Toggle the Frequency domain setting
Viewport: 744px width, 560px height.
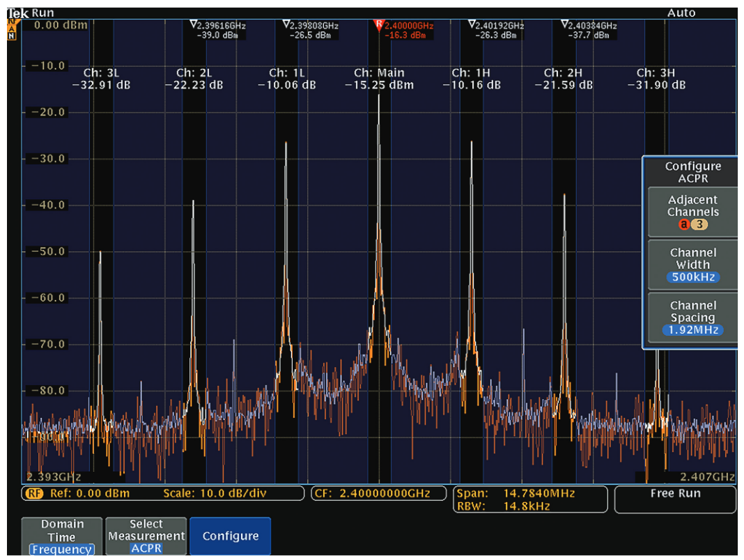click(x=61, y=549)
